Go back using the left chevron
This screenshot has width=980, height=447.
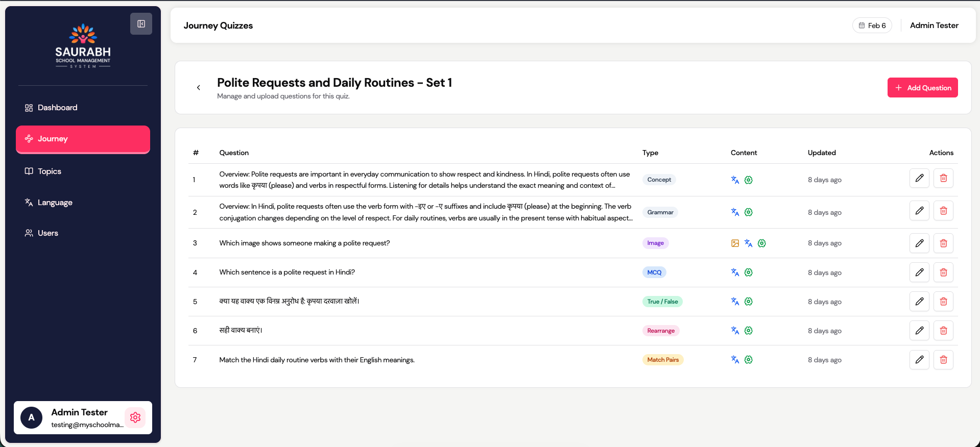pyautogui.click(x=199, y=88)
